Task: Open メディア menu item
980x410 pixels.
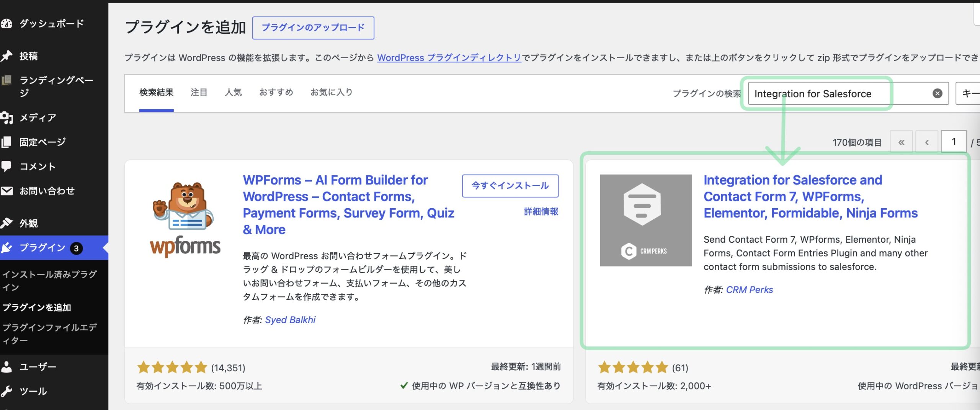Action: [38, 118]
